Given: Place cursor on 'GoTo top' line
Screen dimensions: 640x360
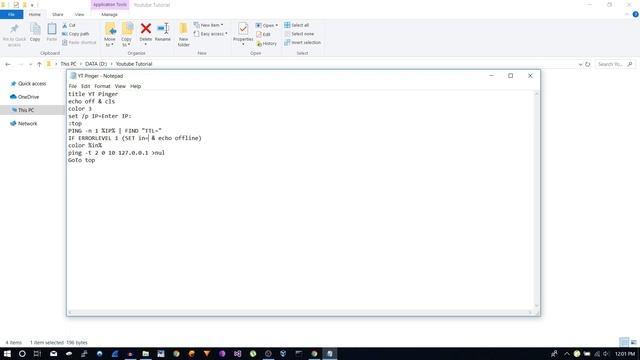Looking at the screenshot, I should pyautogui.click(x=82, y=160).
